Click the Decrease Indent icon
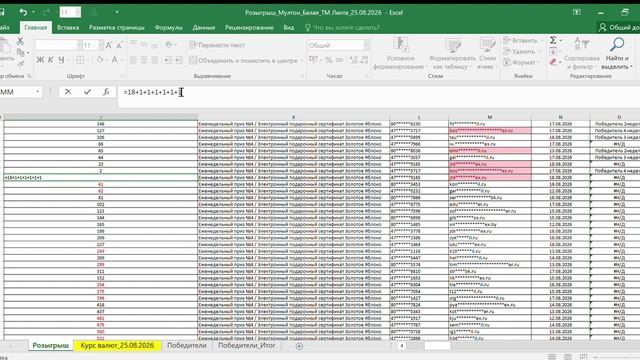Image resolution: width=640 pixels, height=360 pixels. [167, 60]
